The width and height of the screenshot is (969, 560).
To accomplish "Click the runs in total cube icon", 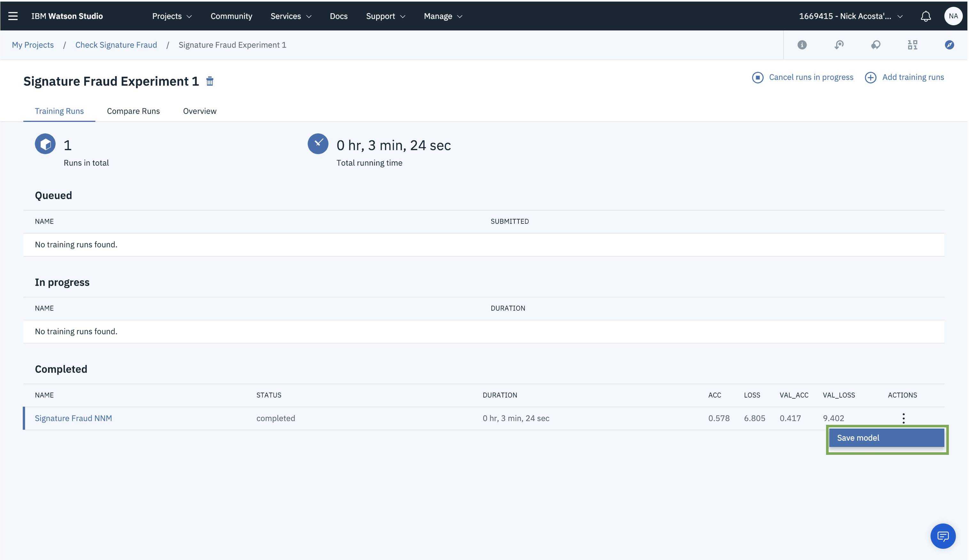I will pyautogui.click(x=45, y=144).
